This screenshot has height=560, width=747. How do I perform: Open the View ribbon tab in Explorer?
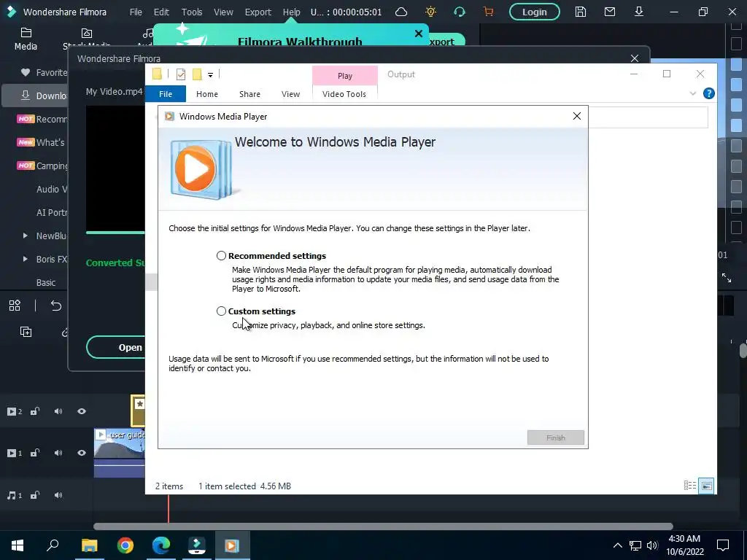(290, 94)
